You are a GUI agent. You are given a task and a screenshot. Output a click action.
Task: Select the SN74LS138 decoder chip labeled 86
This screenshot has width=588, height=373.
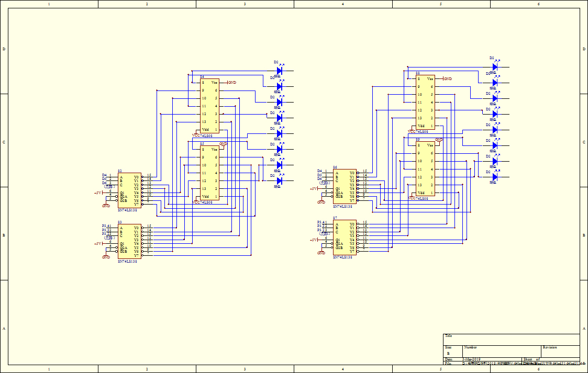click(x=345, y=186)
